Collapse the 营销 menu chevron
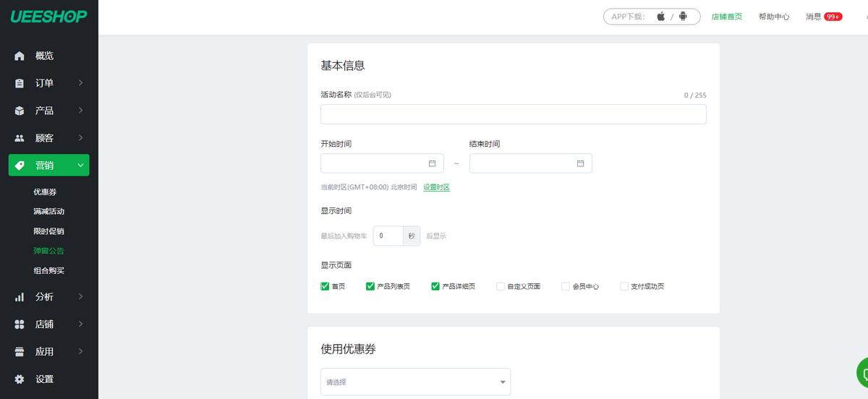868x399 pixels. (80, 166)
